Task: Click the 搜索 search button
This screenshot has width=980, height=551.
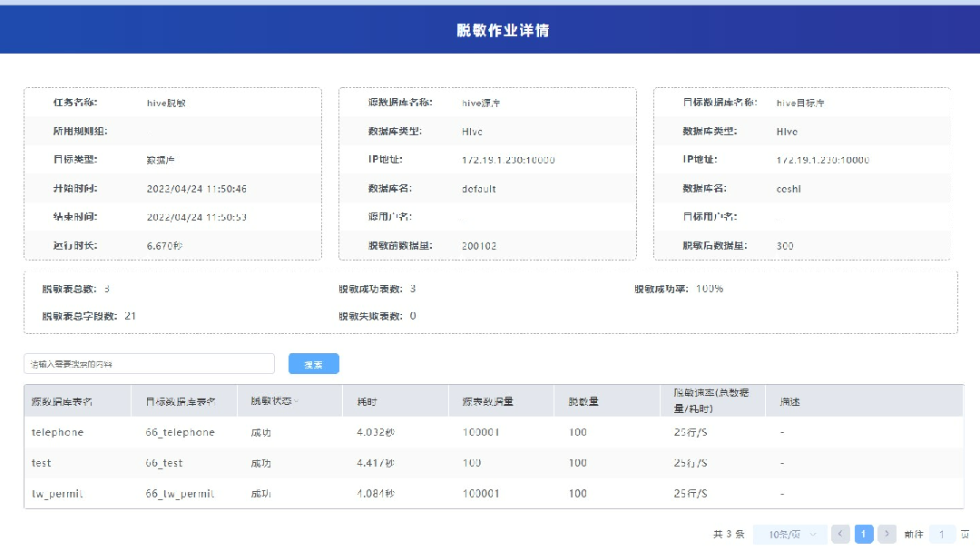Action: 313,364
